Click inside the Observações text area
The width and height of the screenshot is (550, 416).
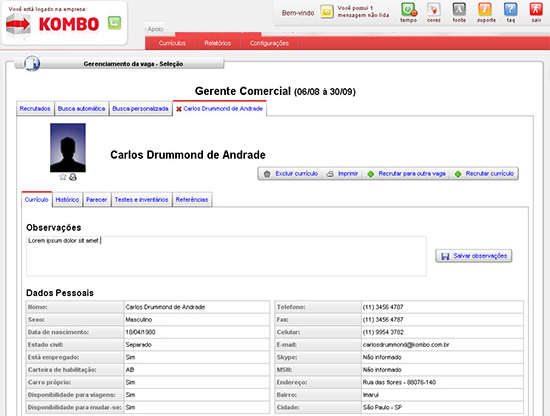point(226,256)
